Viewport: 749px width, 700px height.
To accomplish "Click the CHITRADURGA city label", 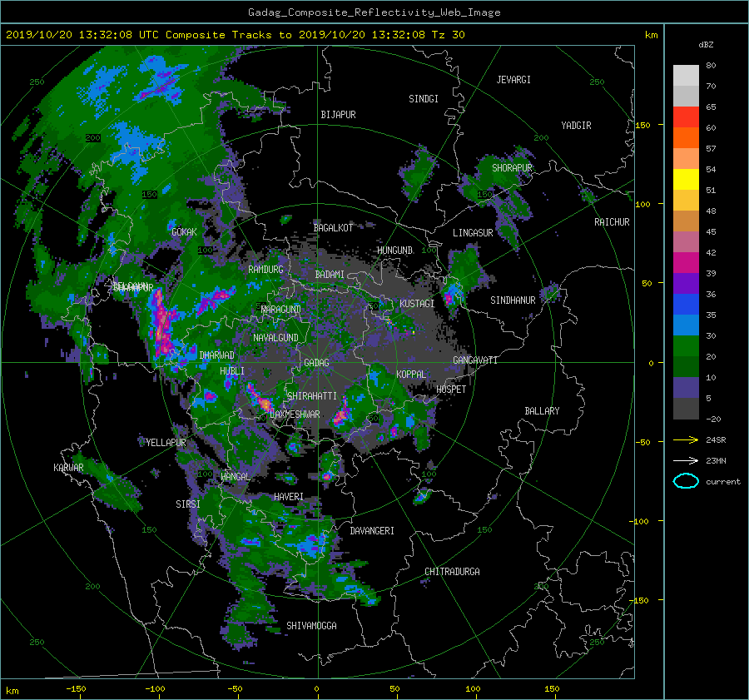I will [x=452, y=572].
